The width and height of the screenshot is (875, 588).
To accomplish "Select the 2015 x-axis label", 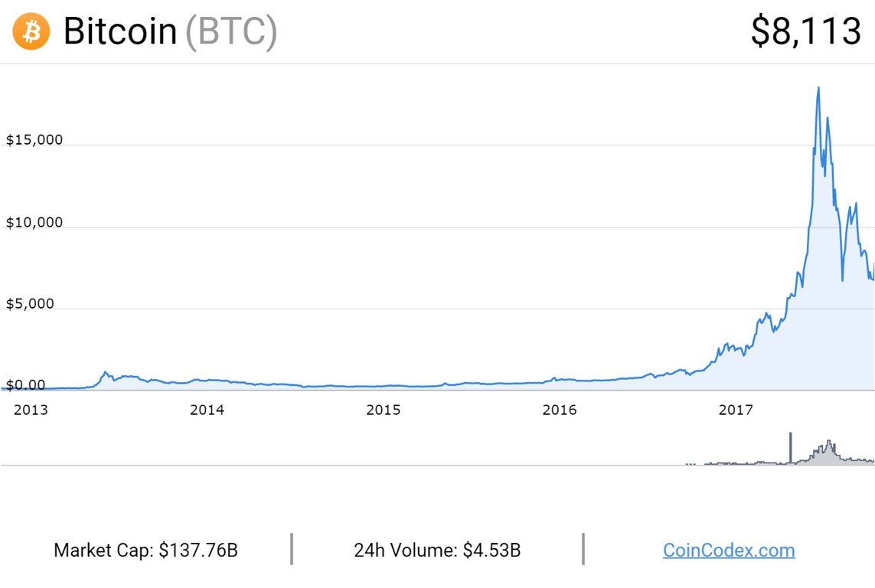I will [383, 410].
